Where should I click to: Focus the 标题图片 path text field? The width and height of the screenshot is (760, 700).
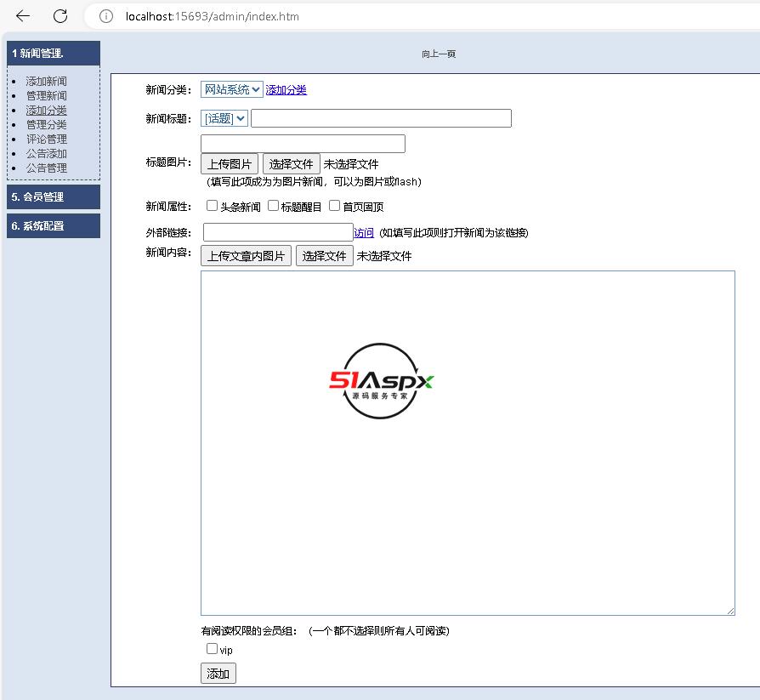coord(303,144)
